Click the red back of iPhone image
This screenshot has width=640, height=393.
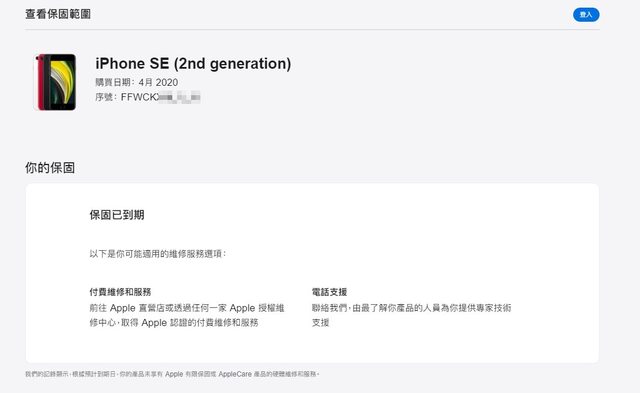pos(40,82)
